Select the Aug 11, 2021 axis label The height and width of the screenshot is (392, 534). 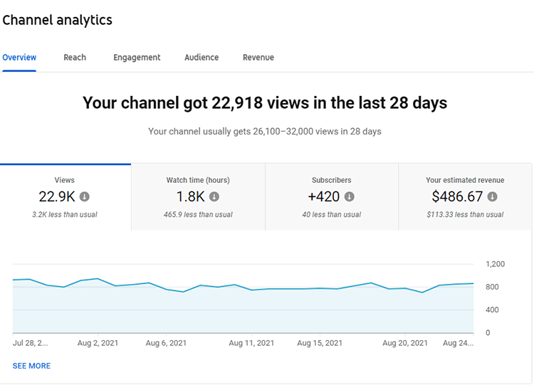[x=251, y=343]
